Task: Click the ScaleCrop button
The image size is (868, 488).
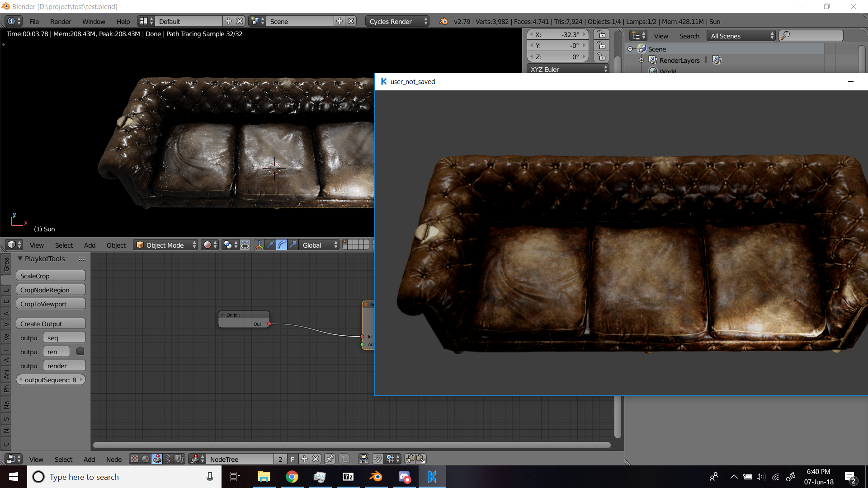Action: pos(51,276)
